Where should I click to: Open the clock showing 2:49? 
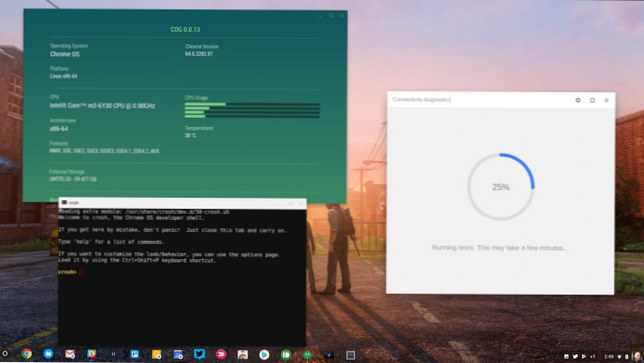pos(609,356)
